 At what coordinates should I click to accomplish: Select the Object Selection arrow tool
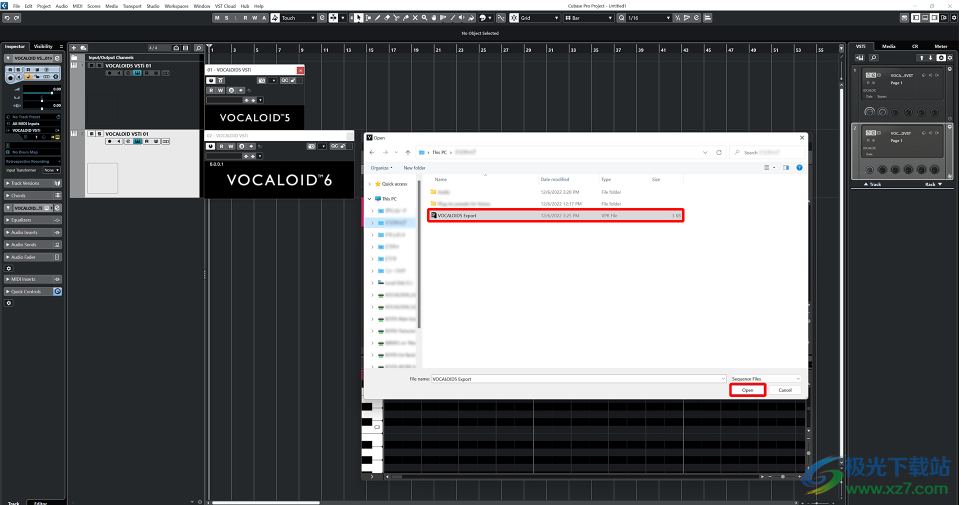[x=359, y=18]
